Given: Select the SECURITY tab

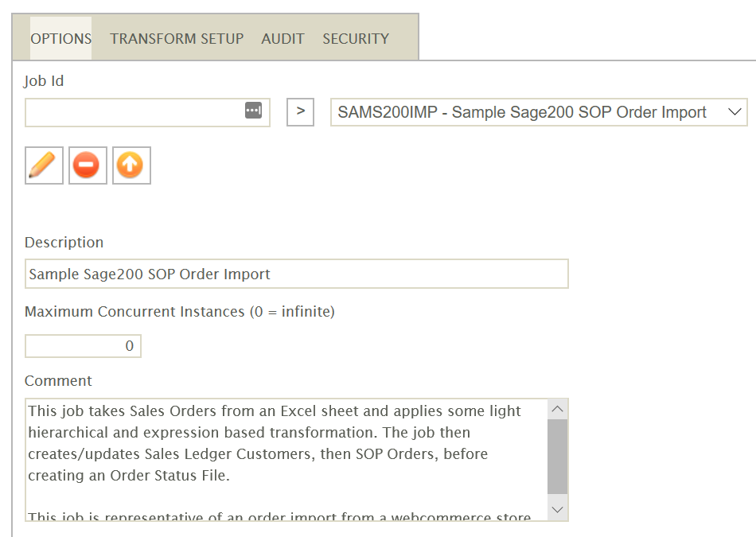Looking at the screenshot, I should (x=355, y=38).
